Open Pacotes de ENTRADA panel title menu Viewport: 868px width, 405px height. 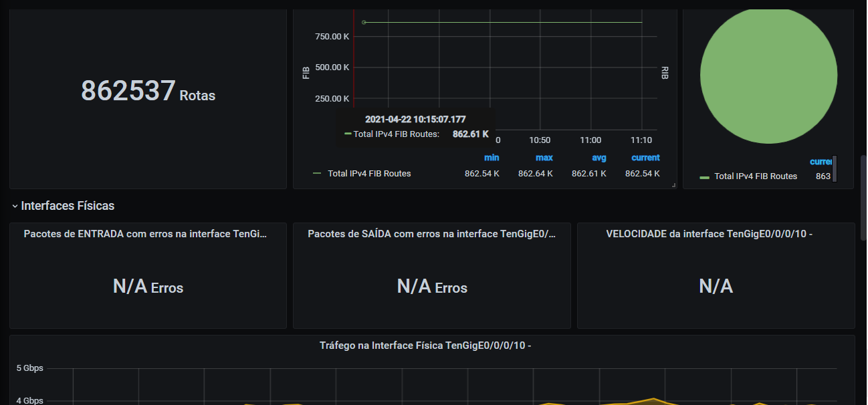(x=145, y=234)
